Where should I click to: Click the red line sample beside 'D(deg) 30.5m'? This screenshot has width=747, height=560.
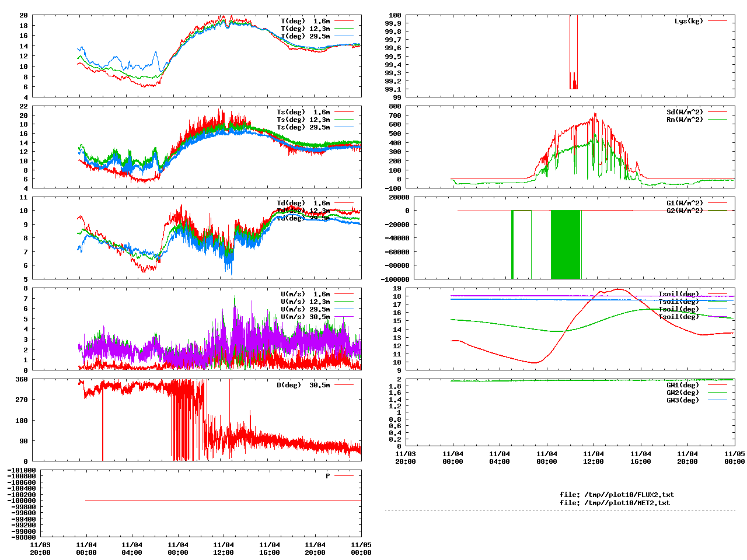click(344, 385)
